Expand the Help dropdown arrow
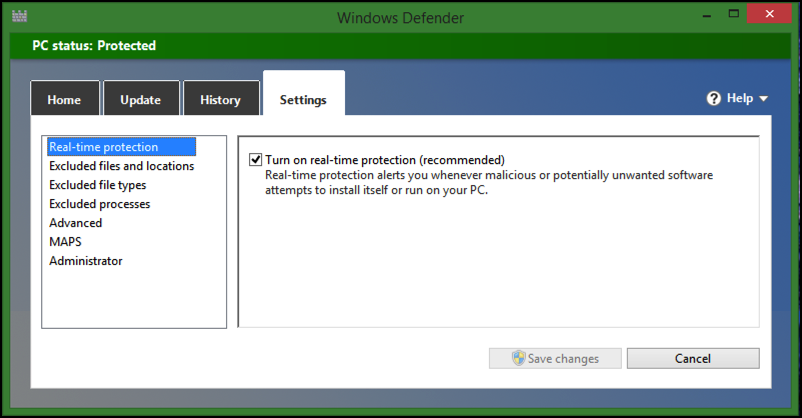 point(764,98)
